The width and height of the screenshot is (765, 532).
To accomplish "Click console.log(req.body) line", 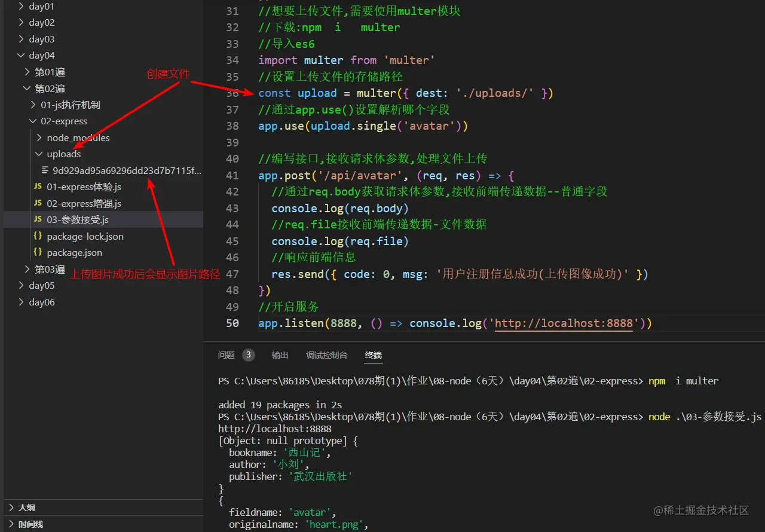I will point(340,209).
